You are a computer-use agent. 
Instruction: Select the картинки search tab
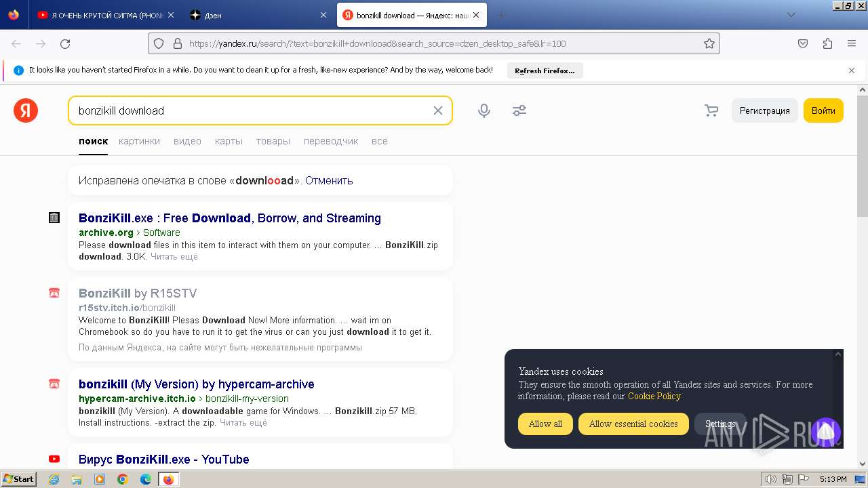(139, 141)
